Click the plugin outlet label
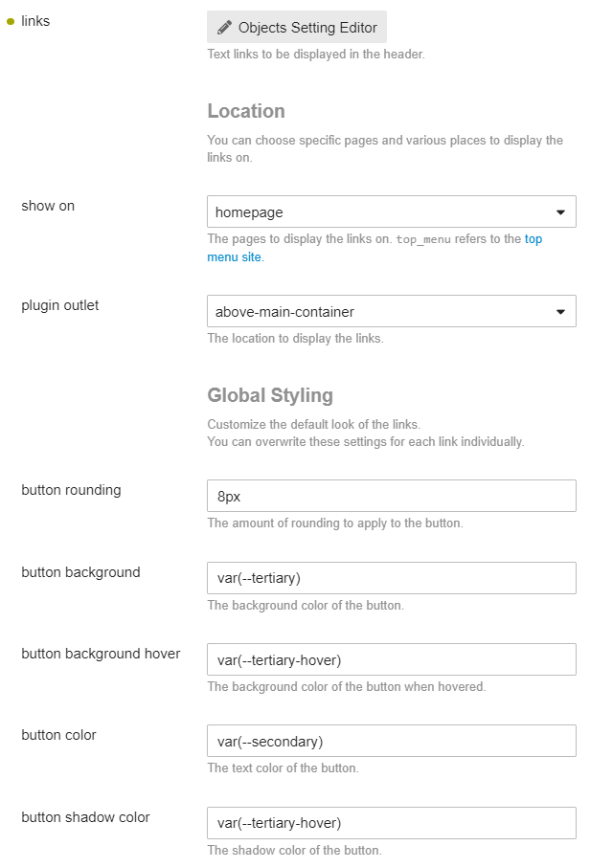The width and height of the screenshot is (590, 868). click(59, 305)
